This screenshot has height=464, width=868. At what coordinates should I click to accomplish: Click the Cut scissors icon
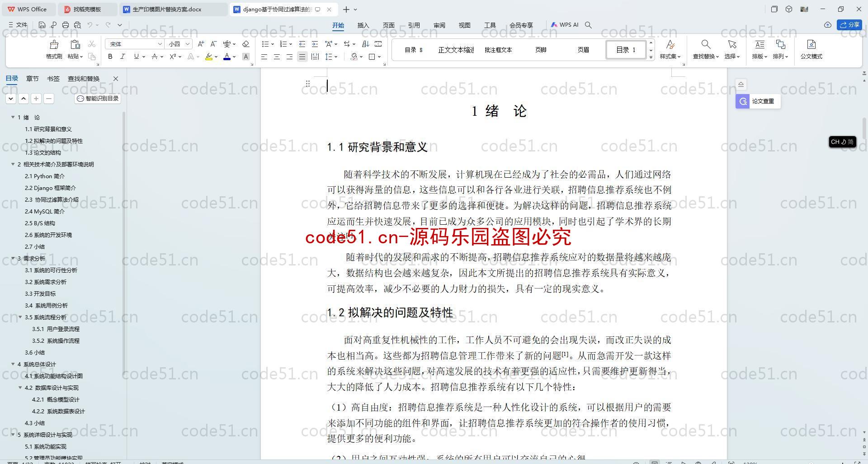coord(92,44)
